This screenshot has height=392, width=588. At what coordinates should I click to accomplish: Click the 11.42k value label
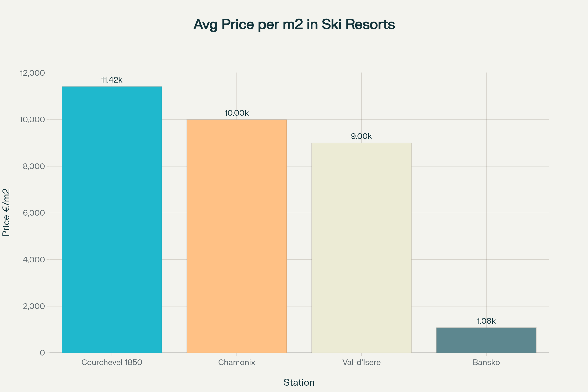(112, 80)
